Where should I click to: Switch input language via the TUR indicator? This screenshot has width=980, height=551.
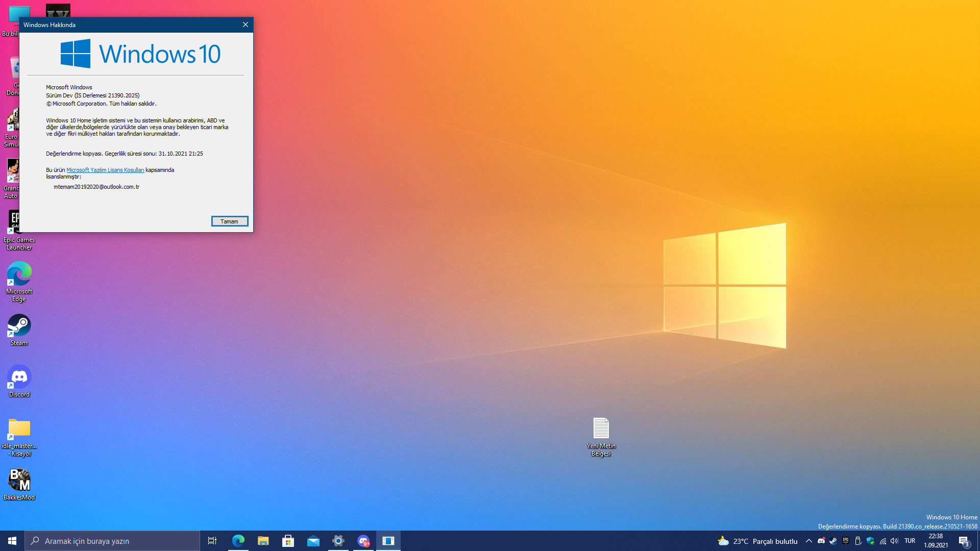[x=910, y=541]
